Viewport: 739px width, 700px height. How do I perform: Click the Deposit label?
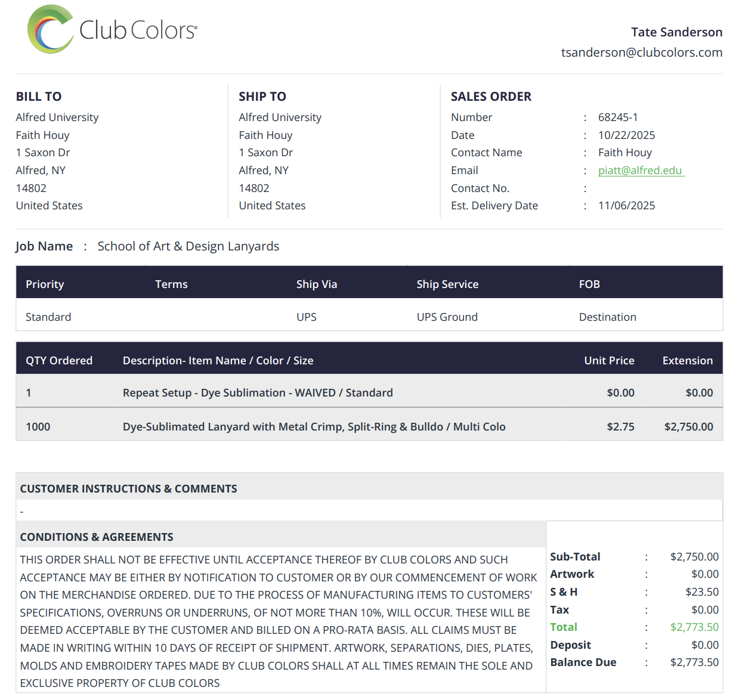(570, 645)
